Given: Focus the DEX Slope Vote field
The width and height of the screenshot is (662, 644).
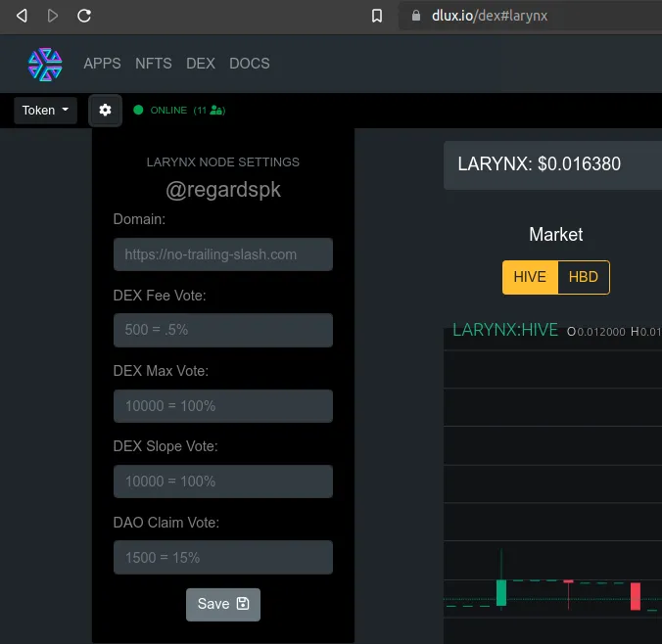Looking at the screenshot, I should pyautogui.click(x=223, y=482).
